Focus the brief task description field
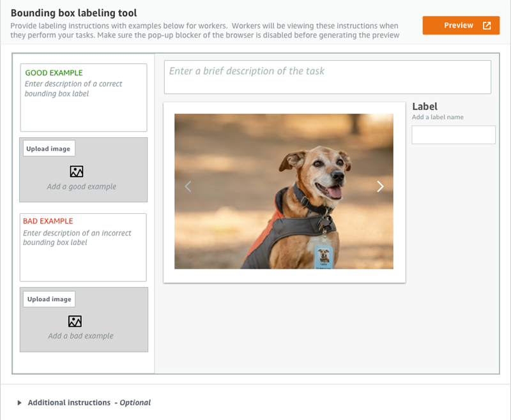This screenshot has width=511, height=420. (327, 77)
